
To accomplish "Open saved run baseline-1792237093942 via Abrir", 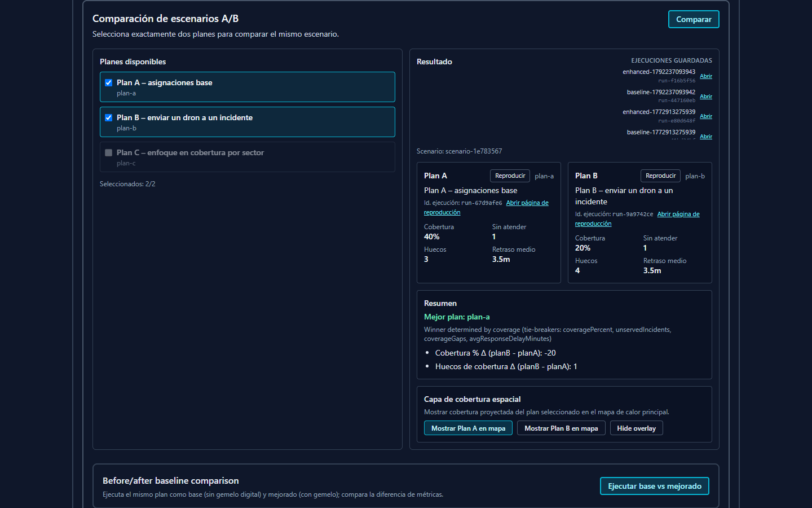I will (x=706, y=97).
